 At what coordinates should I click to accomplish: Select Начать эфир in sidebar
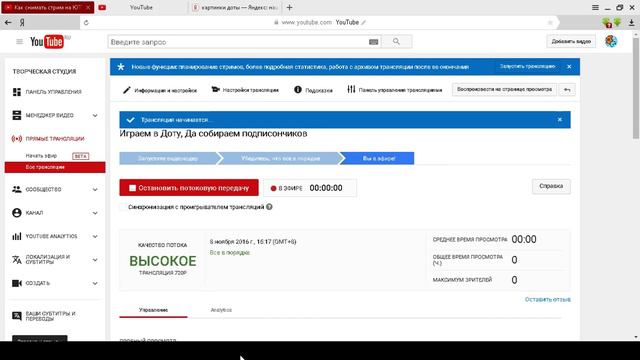(x=41, y=156)
